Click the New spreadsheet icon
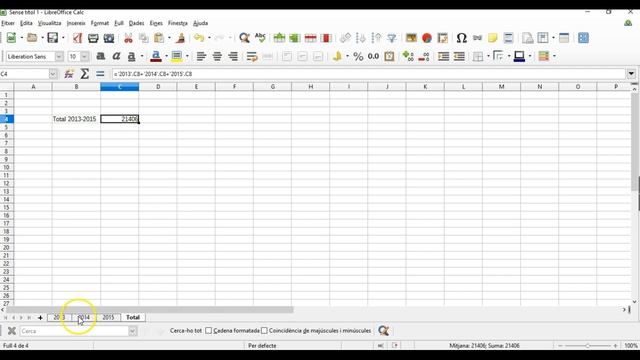The width and height of the screenshot is (640, 360). 11,38
